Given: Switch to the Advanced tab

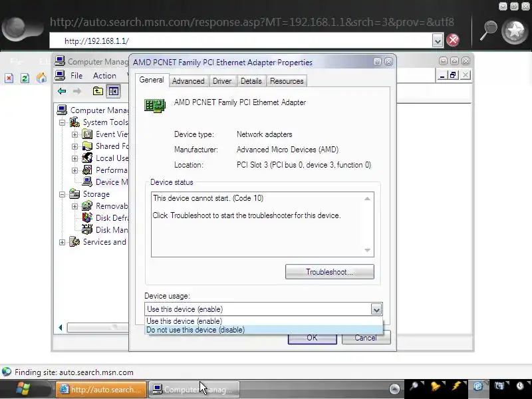Looking at the screenshot, I should 188,81.
